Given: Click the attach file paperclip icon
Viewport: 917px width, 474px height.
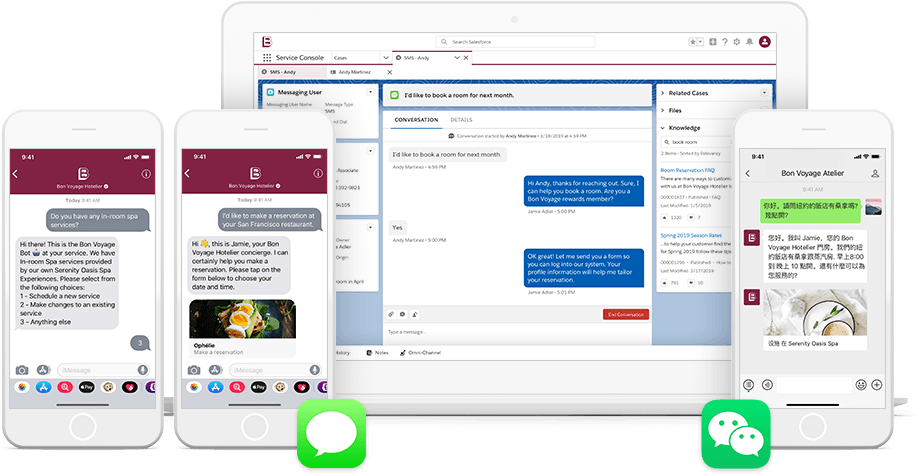Looking at the screenshot, I should pyautogui.click(x=391, y=314).
